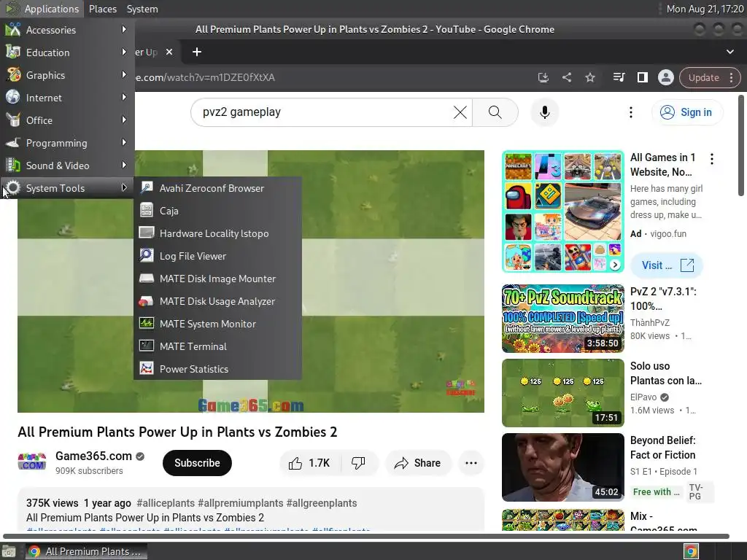Expand the Graphics submenu

(x=66, y=75)
